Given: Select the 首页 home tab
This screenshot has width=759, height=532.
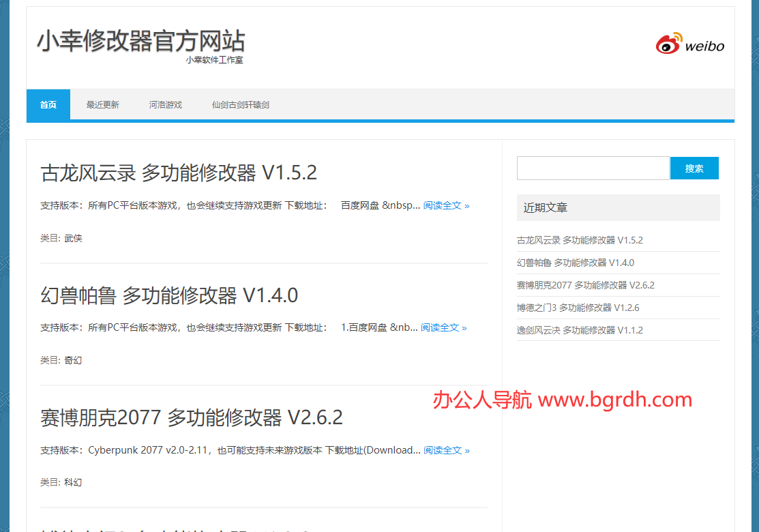Looking at the screenshot, I should coord(48,104).
